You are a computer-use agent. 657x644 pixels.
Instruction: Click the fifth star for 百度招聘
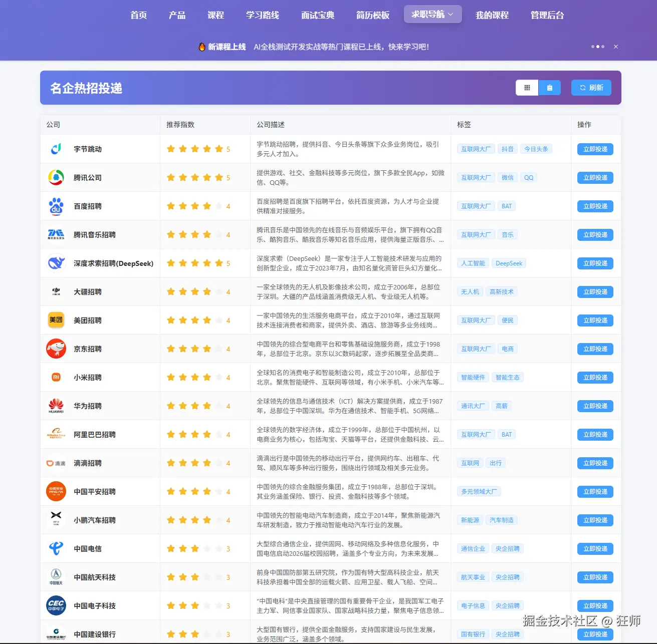[219, 206]
